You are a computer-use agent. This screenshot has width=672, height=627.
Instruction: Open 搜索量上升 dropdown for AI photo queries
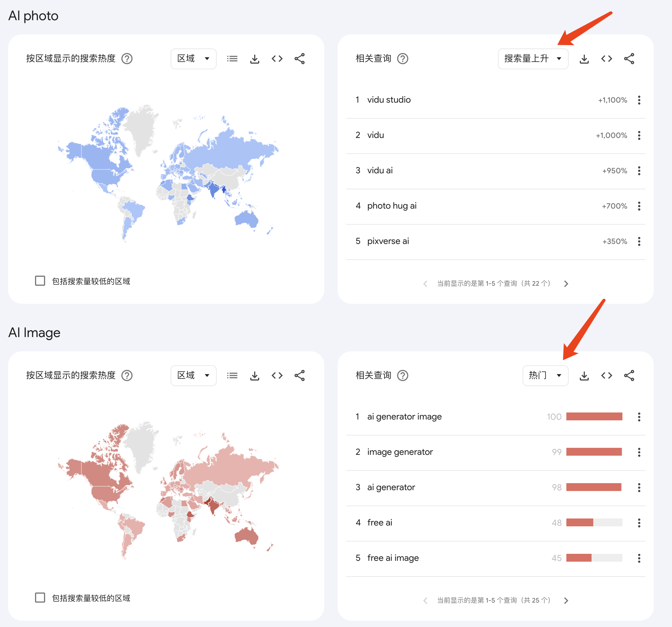click(533, 59)
